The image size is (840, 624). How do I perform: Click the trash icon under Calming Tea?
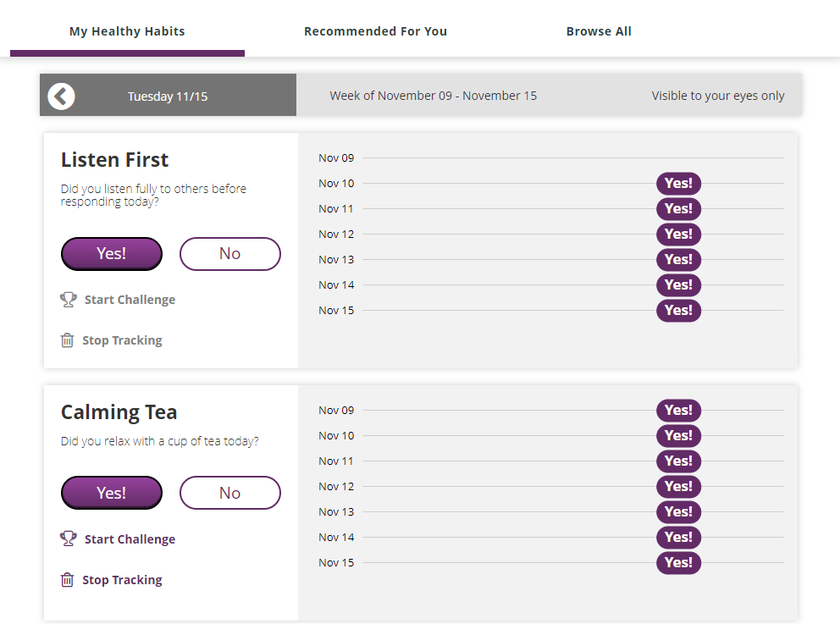68,579
